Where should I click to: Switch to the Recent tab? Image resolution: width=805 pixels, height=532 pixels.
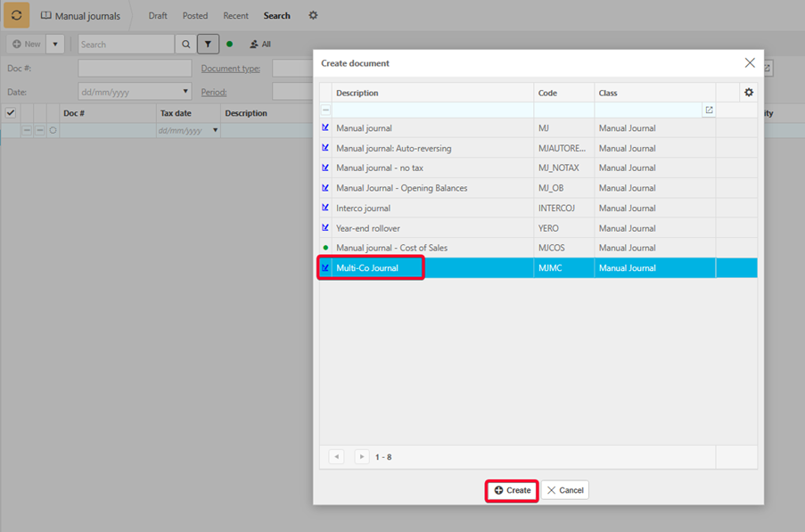[235, 16]
